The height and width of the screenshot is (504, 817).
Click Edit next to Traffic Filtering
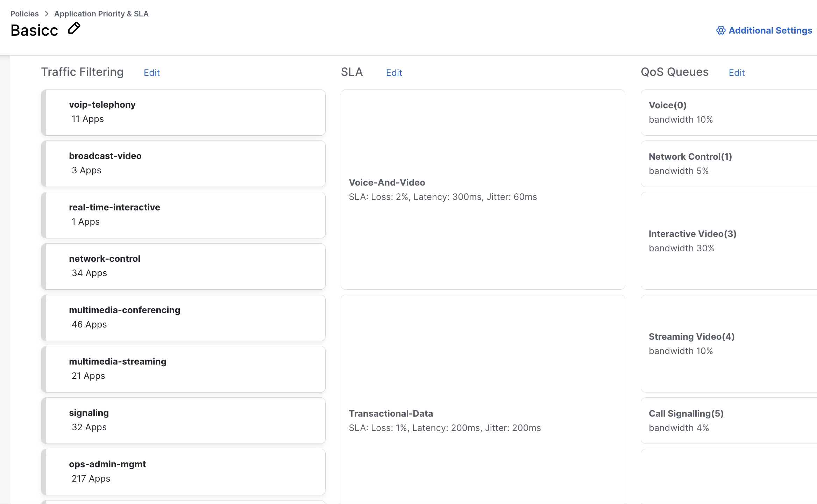click(x=151, y=73)
